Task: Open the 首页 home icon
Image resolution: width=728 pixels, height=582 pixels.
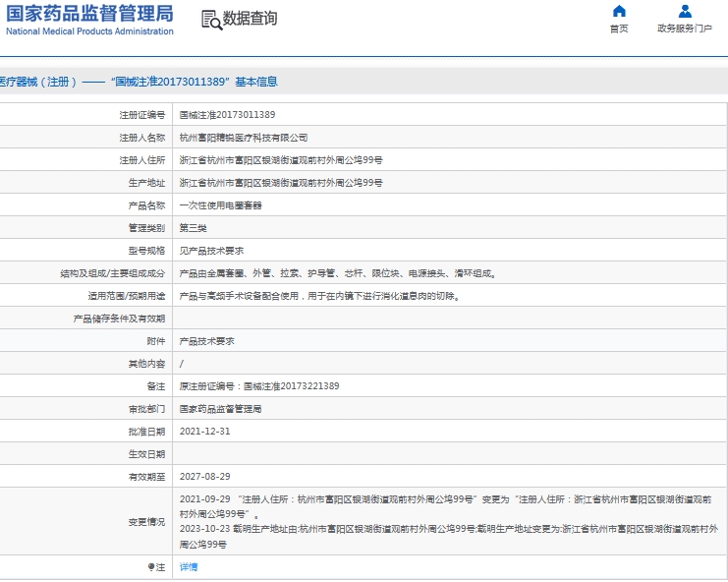Action: (x=619, y=11)
